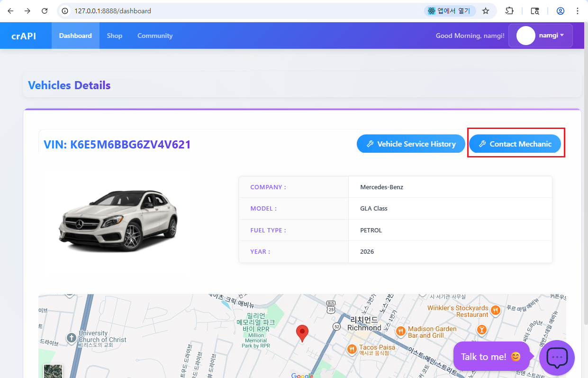Click the Good Morning, namgi! greeting
588x378 pixels.
point(470,36)
